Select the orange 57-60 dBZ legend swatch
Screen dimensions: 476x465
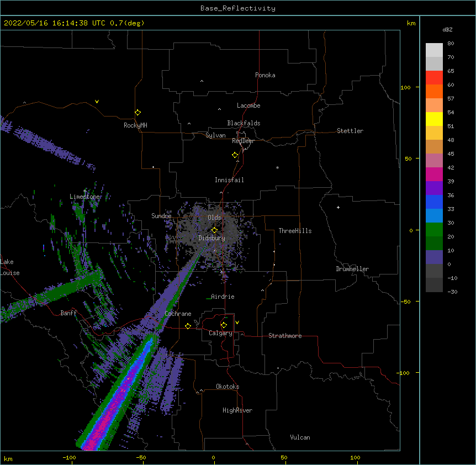[x=434, y=91]
